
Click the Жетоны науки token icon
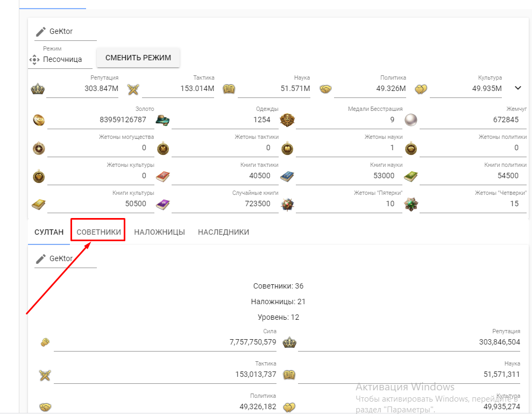[x=287, y=149]
